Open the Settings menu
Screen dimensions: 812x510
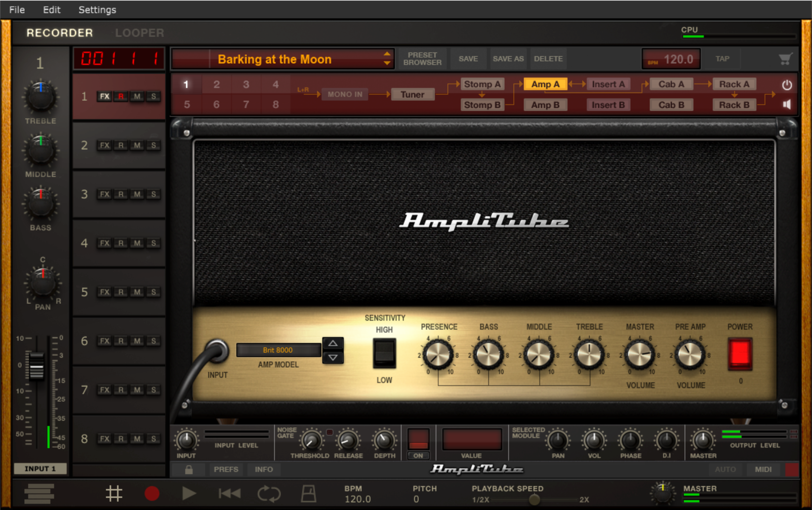[97, 10]
